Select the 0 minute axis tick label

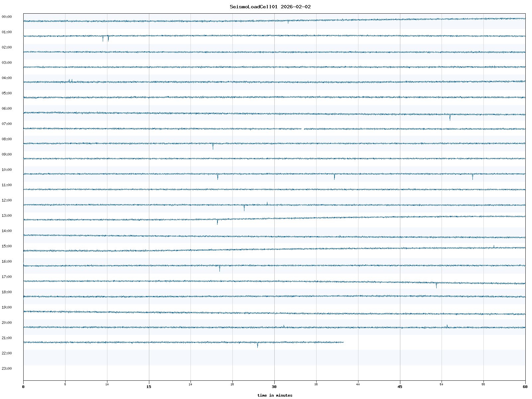23,387
